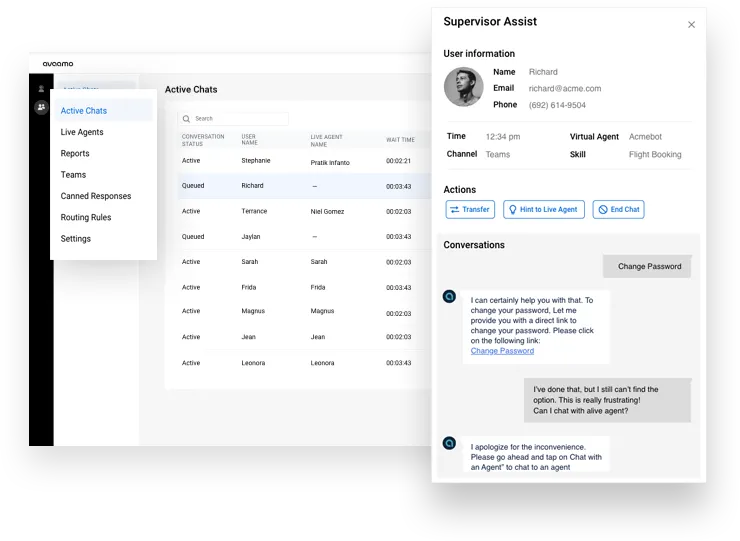
Task: Go to Canned Responses
Action: [x=96, y=196]
